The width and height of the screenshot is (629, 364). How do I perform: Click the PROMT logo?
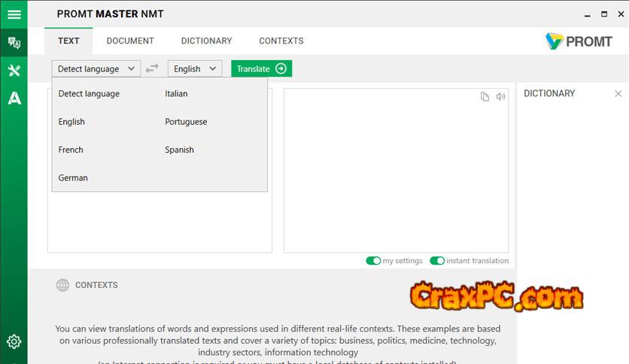click(579, 41)
